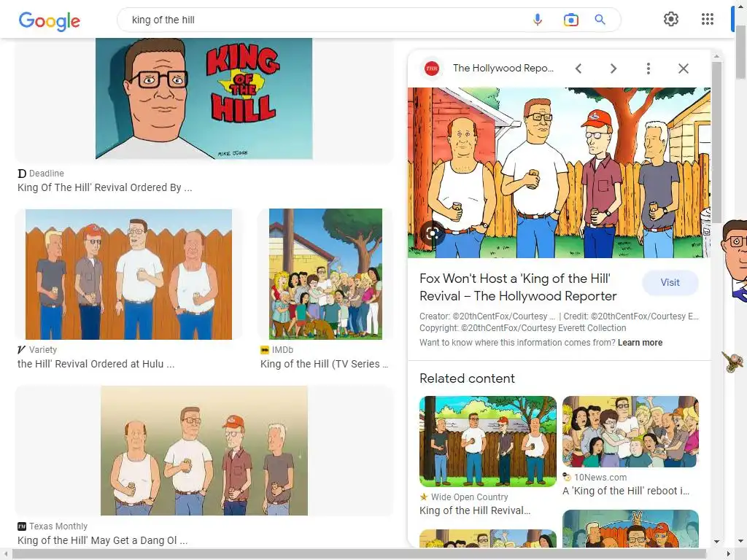747x560 pixels.
Task: Click the horizontal scrollbar right arrow
Action: [x=729, y=554]
